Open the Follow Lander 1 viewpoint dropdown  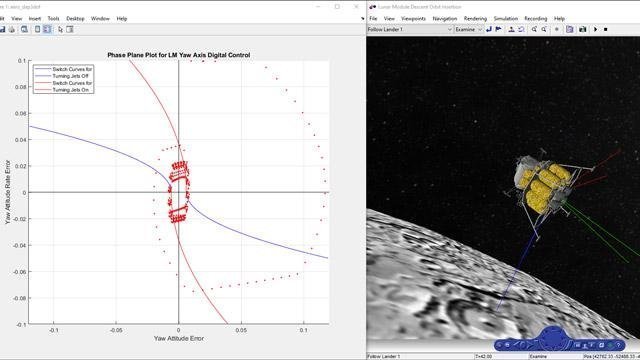point(410,29)
